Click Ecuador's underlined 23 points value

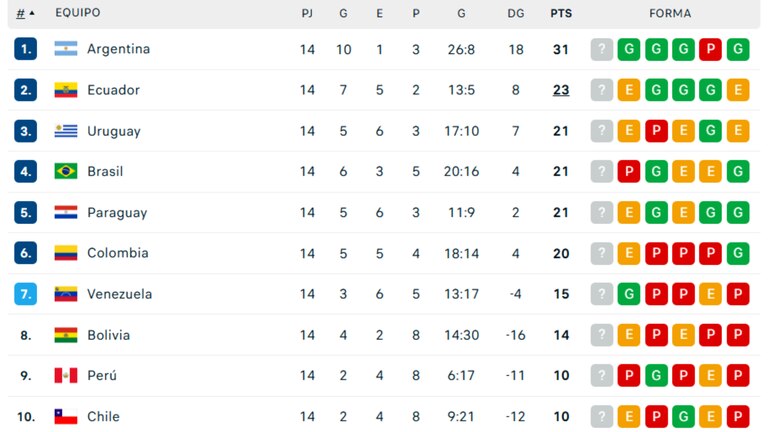pyautogui.click(x=561, y=90)
